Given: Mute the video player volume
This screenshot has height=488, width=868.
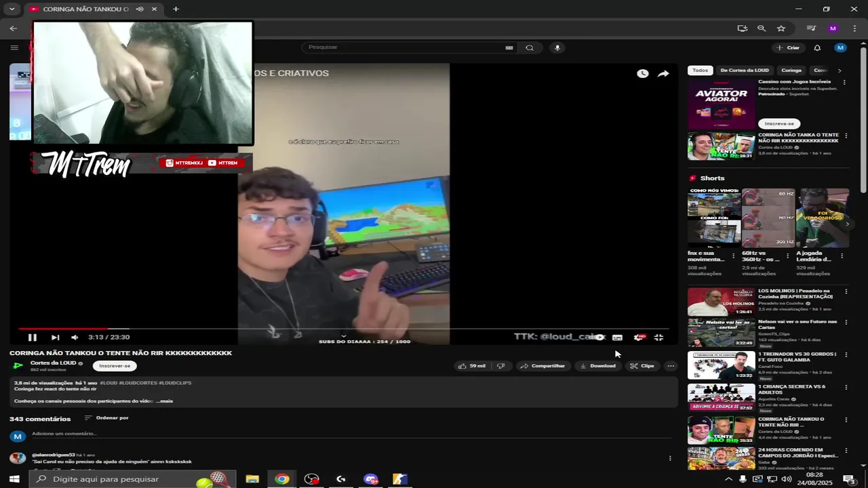Looking at the screenshot, I should (75, 337).
